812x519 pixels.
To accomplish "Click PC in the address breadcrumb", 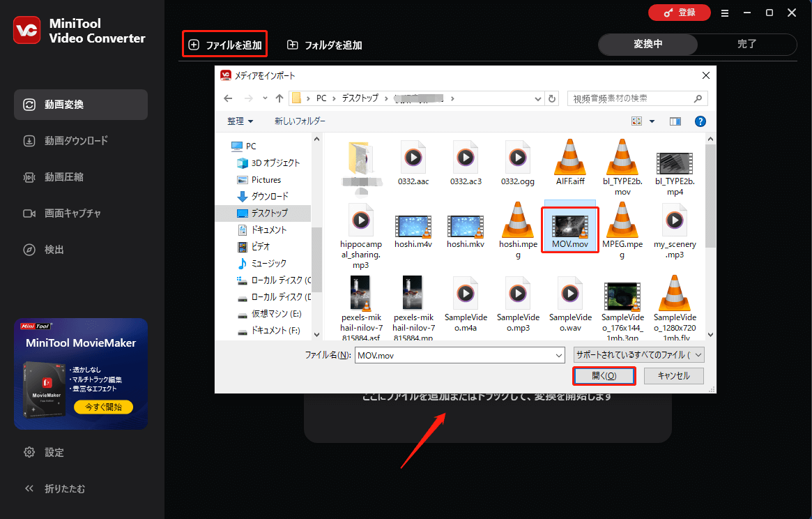I will [321, 98].
